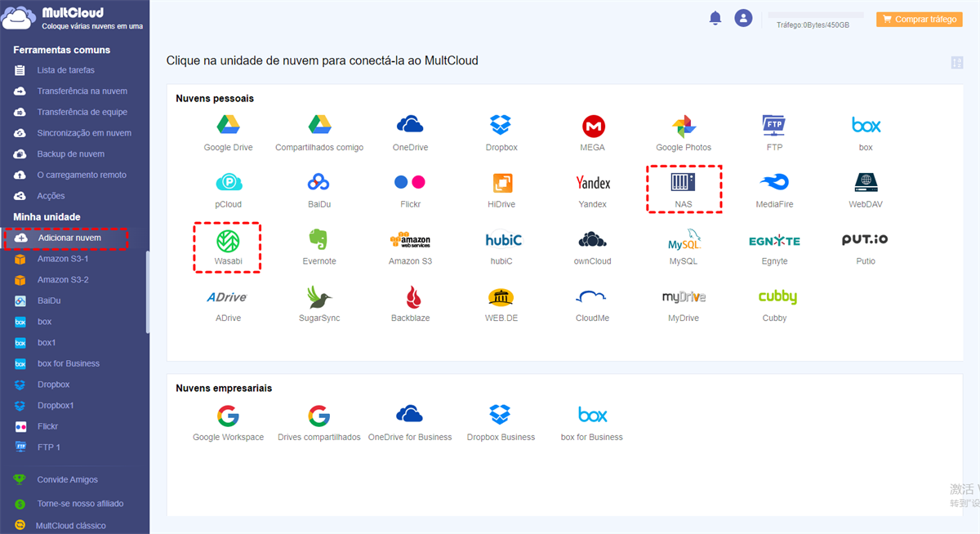Select the MediaFire cloud icon

[774, 182]
